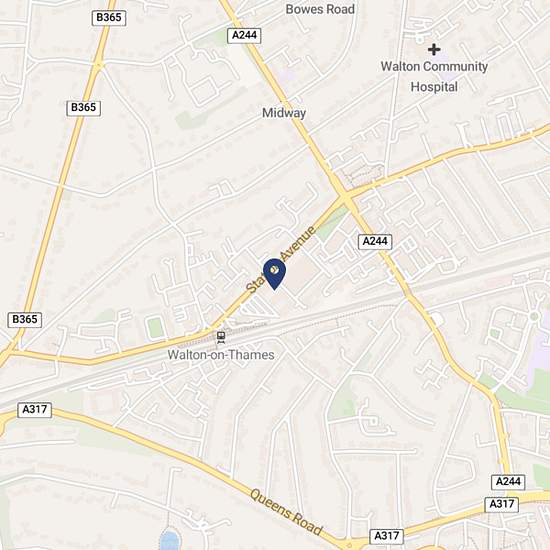Click the hospital cross icon
Screen dimensions: 550x550
point(434,49)
